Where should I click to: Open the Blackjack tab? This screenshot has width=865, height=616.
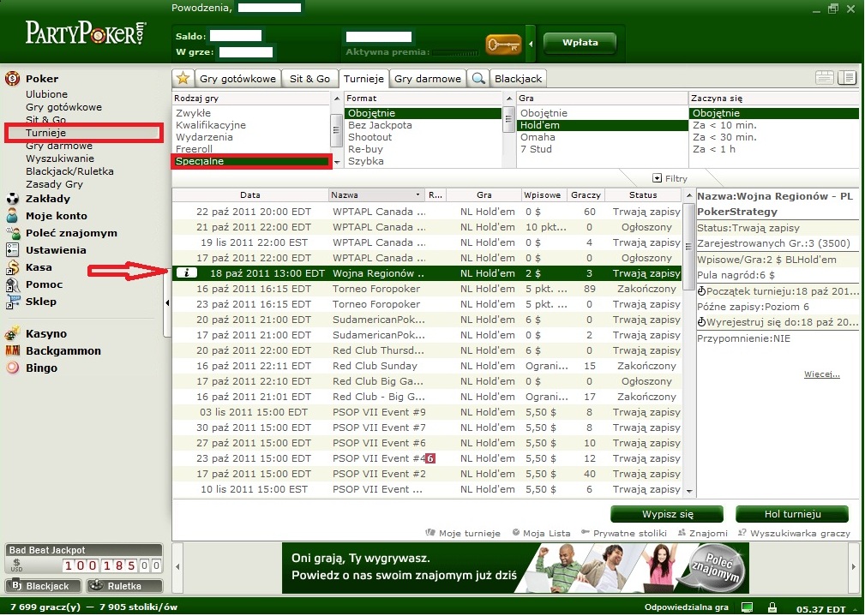click(x=518, y=78)
